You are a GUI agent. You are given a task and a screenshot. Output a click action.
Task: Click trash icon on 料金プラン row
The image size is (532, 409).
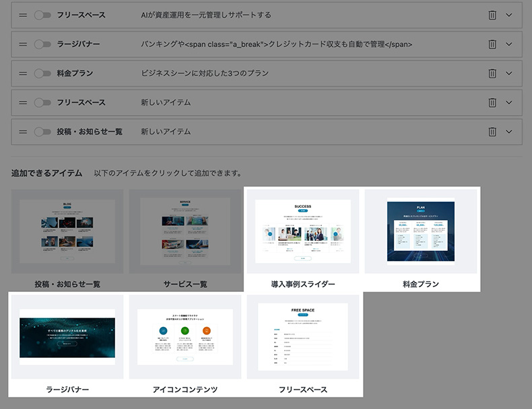(492, 73)
